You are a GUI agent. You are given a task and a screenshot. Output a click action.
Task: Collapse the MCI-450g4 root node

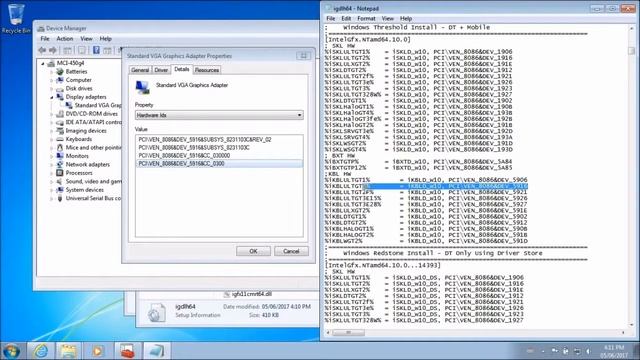pos(43,63)
